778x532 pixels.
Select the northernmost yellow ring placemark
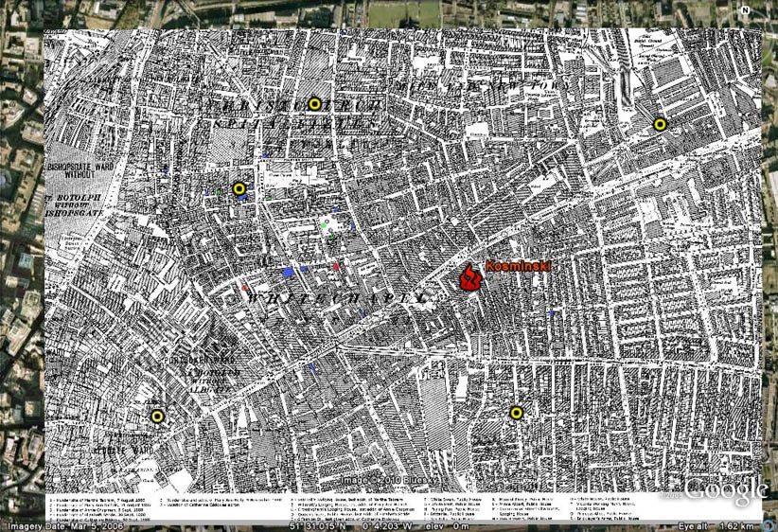(314, 104)
